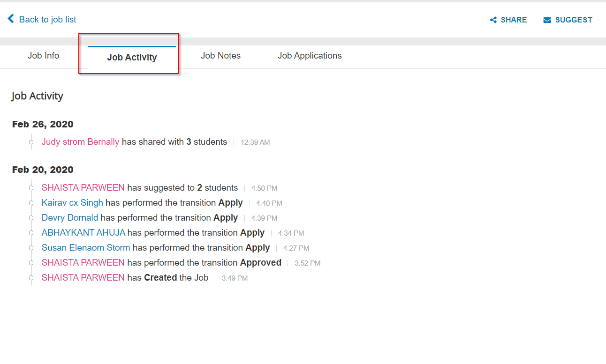Click the envelope suggest icon

click(547, 20)
